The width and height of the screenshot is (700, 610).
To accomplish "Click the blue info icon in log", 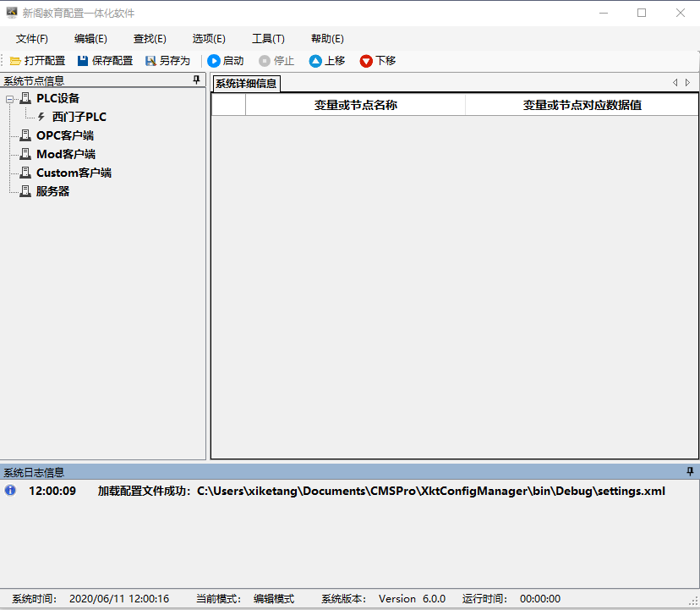I will 10,490.
